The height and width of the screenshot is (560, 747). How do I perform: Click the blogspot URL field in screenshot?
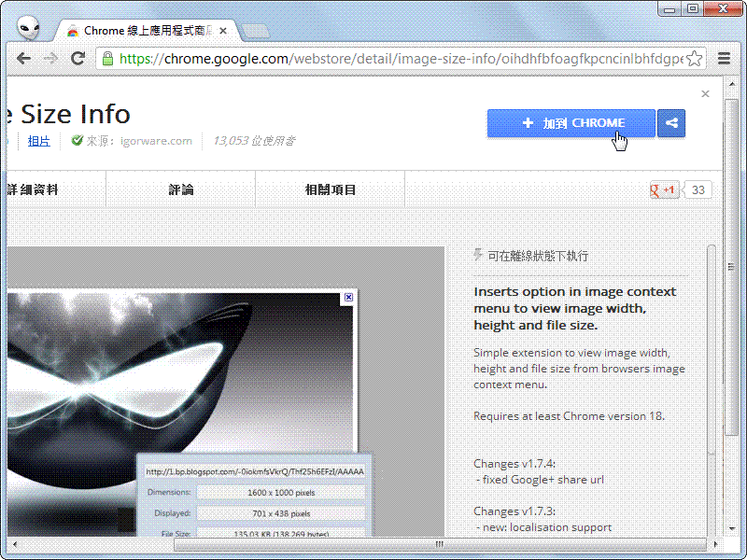tap(255, 471)
